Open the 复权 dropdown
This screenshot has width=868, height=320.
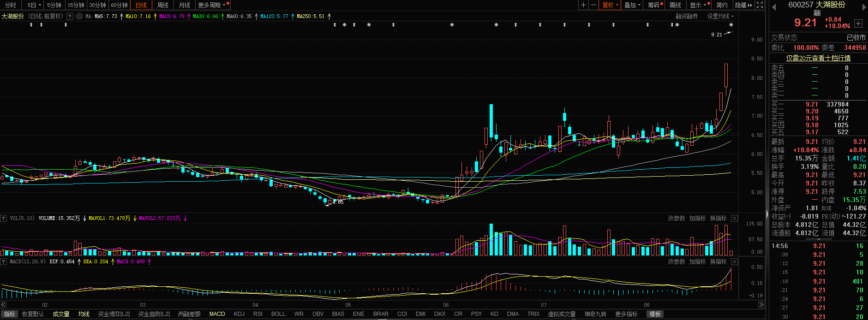coord(610,5)
